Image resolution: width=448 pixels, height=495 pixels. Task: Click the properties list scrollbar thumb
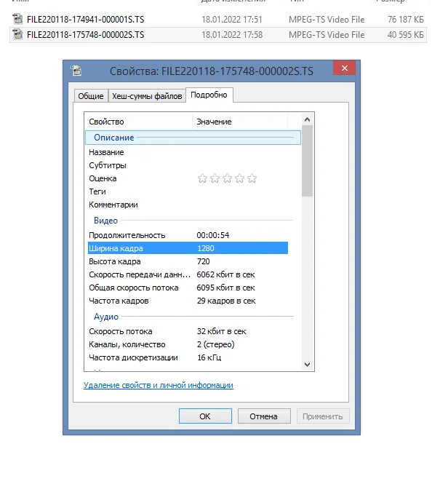[308, 161]
